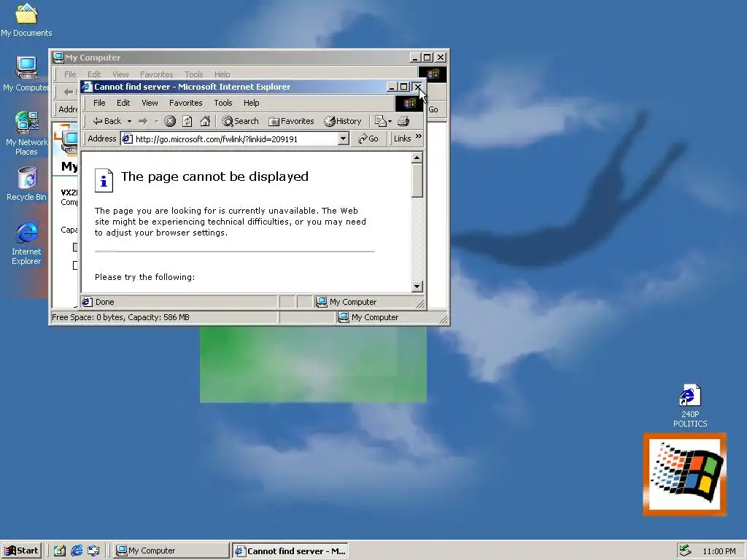This screenshot has width=747, height=560.
Task: Open the Start menu
Action: [21, 551]
